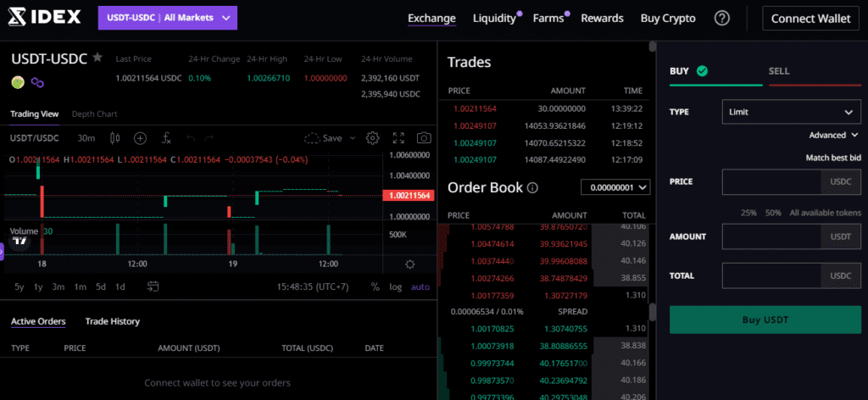The image size is (868, 400).
Task: Open the Go to date calendar icon
Action: [153, 286]
